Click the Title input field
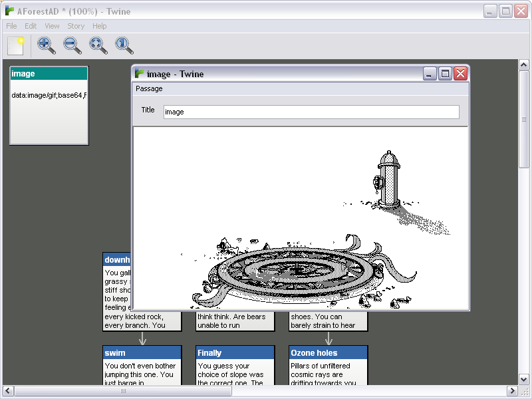 pos(311,112)
